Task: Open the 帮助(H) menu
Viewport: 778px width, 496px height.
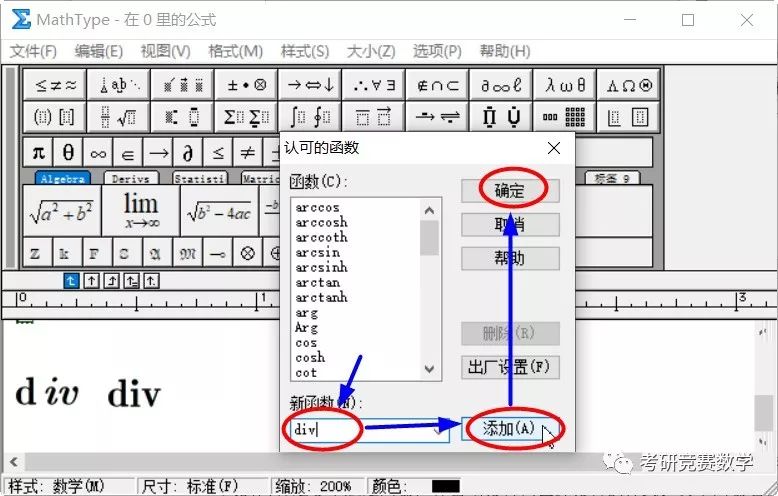Action: (505, 51)
